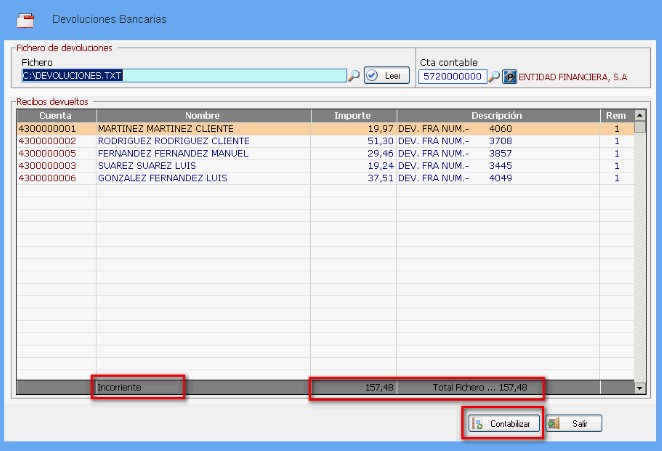The width and height of the screenshot is (662, 451).
Task: Click the table scrollbar up arrow
Action: click(640, 115)
